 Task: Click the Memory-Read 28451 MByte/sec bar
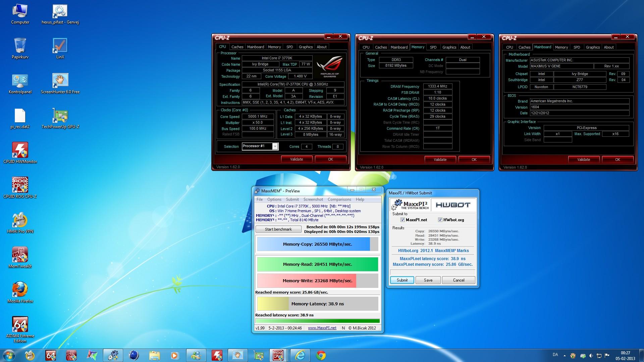[318, 264]
